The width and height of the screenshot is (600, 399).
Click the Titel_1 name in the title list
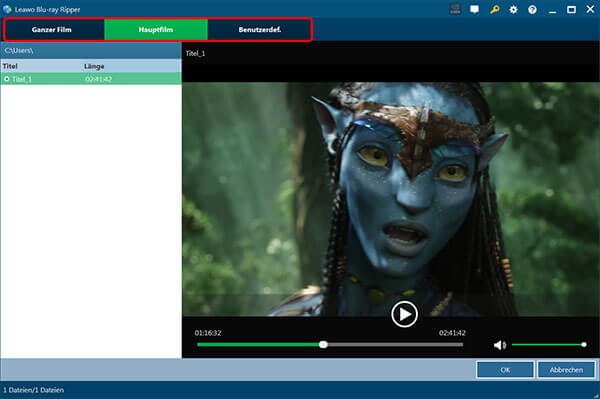22,79
